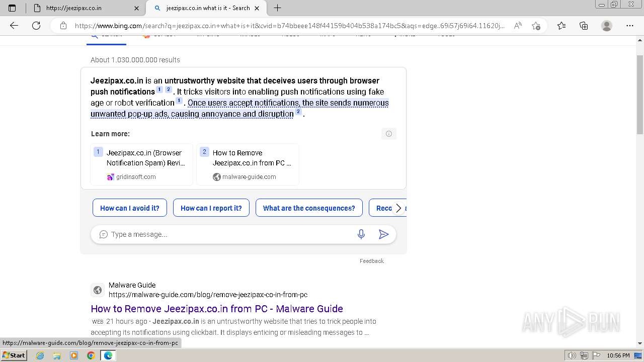Open the Favorites list
The image size is (644, 362).
coord(561,26)
